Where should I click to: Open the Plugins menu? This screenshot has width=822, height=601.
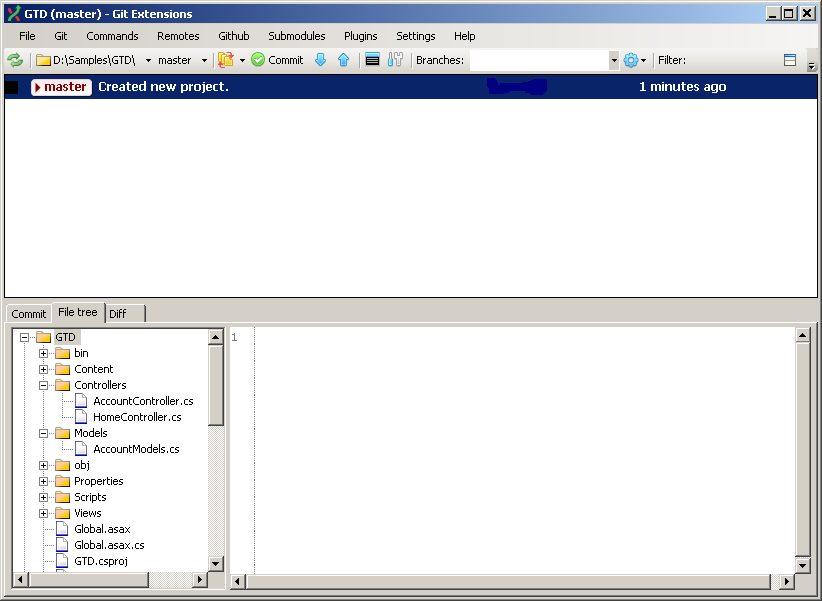tap(361, 36)
